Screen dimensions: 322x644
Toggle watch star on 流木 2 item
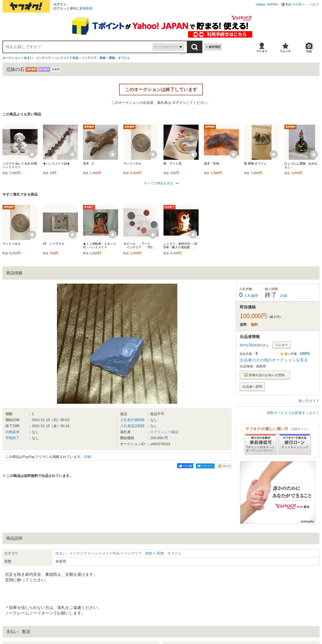(113, 154)
